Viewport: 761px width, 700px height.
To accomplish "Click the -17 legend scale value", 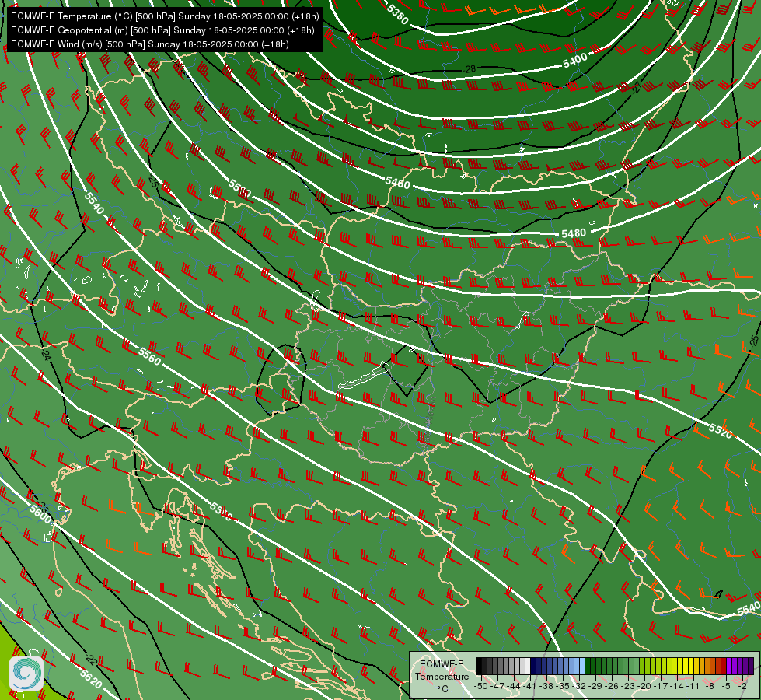I will pos(661,687).
